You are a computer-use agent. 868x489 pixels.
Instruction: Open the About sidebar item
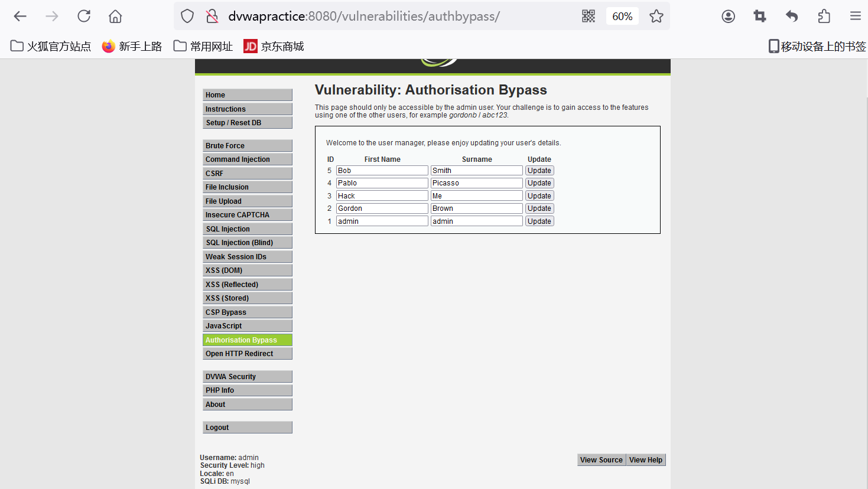pyautogui.click(x=248, y=405)
